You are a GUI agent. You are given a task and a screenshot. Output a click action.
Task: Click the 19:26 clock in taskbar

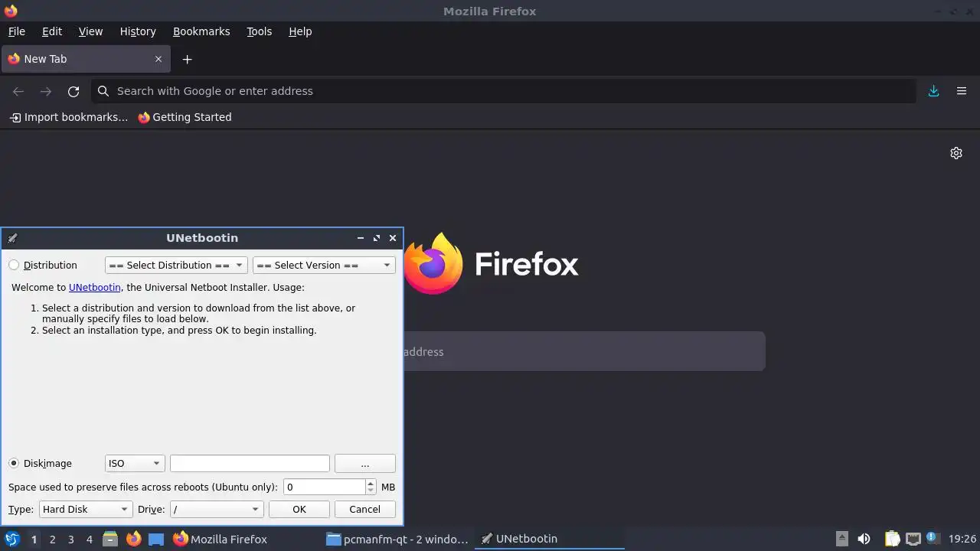962,539
